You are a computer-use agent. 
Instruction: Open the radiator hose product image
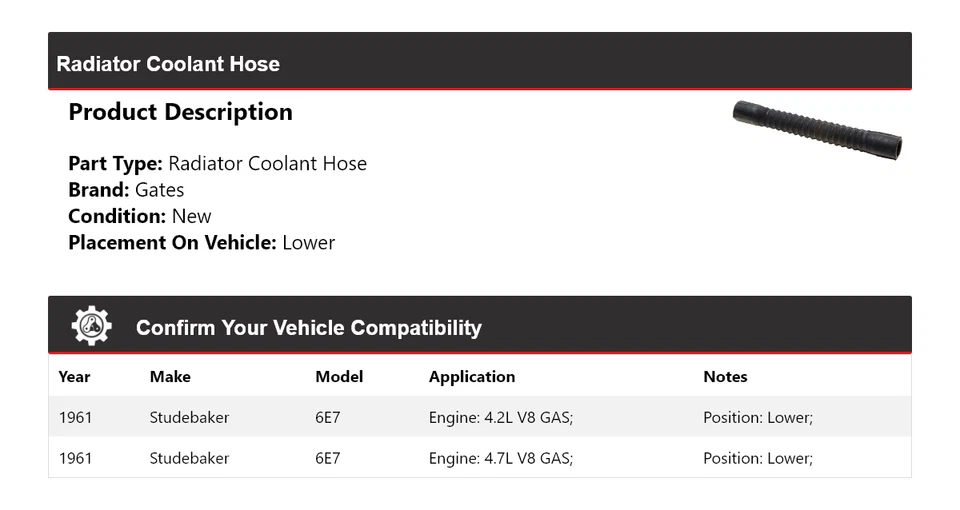pyautogui.click(x=817, y=128)
